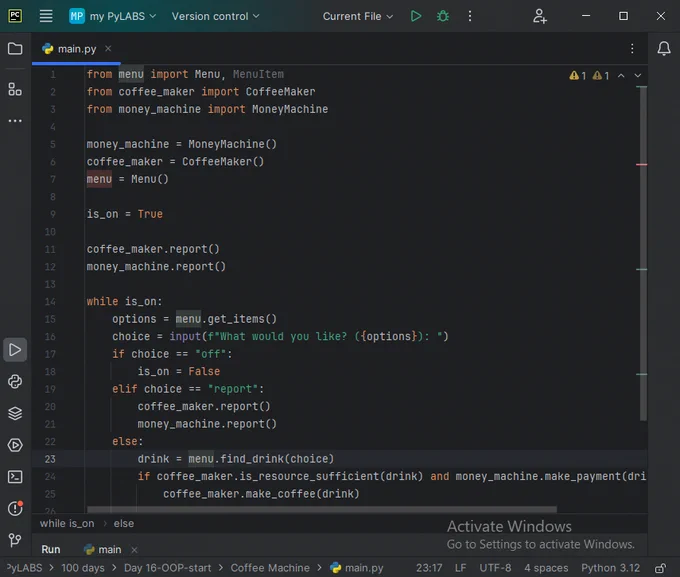Screen dimensions: 680x577
Task: Select the main run tab
Action: [103, 549]
